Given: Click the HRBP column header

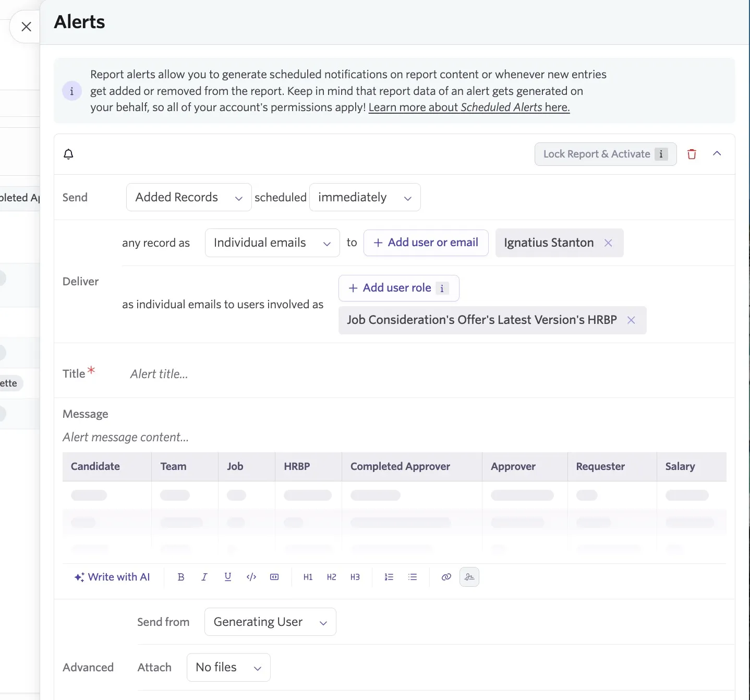Looking at the screenshot, I should click(x=309, y=466).
